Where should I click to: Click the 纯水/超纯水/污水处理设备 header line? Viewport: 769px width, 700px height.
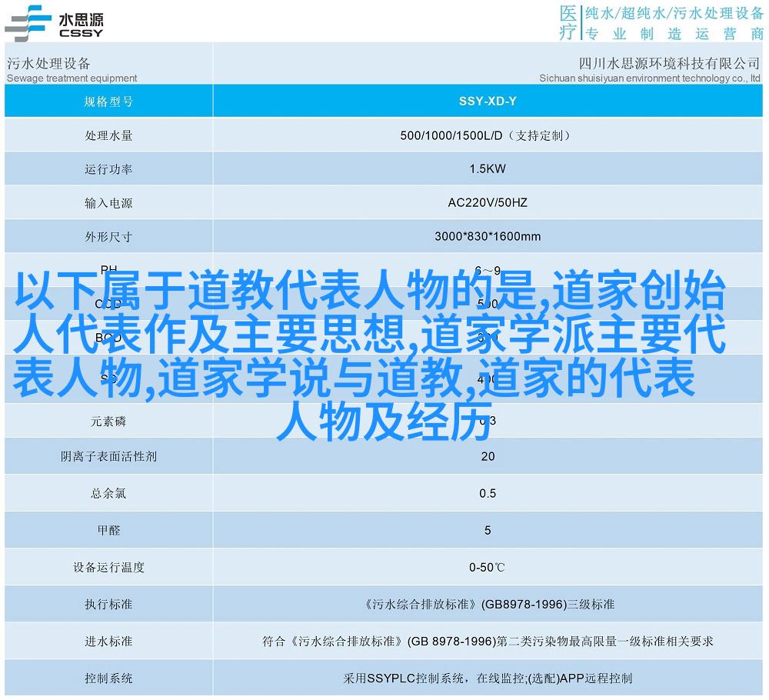click(x=674, y=13)
